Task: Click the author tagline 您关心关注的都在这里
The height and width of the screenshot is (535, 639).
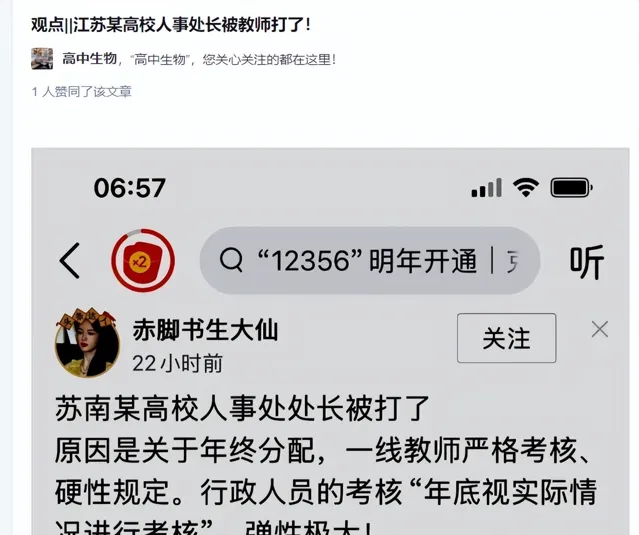Action: [x=270, y=59]
